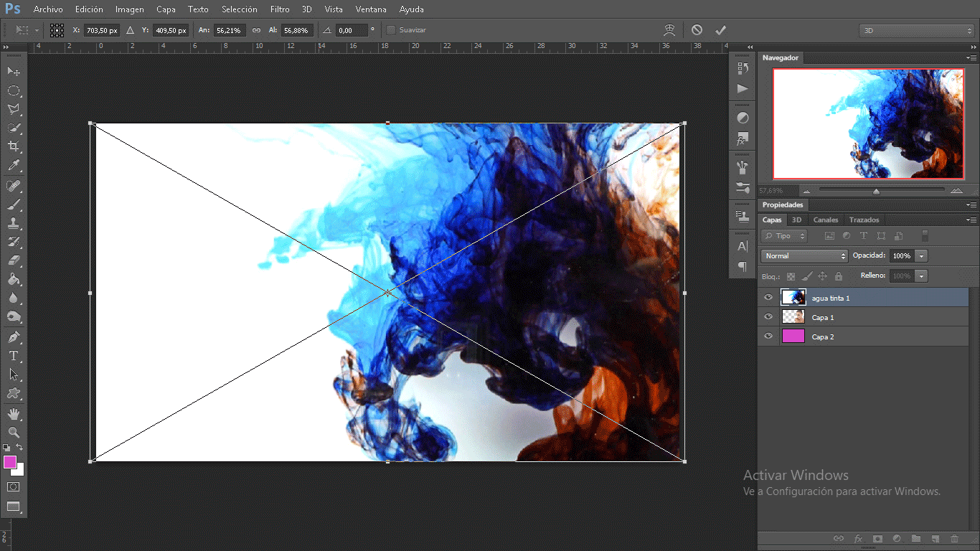Select the Eyedropper tool

14,166
